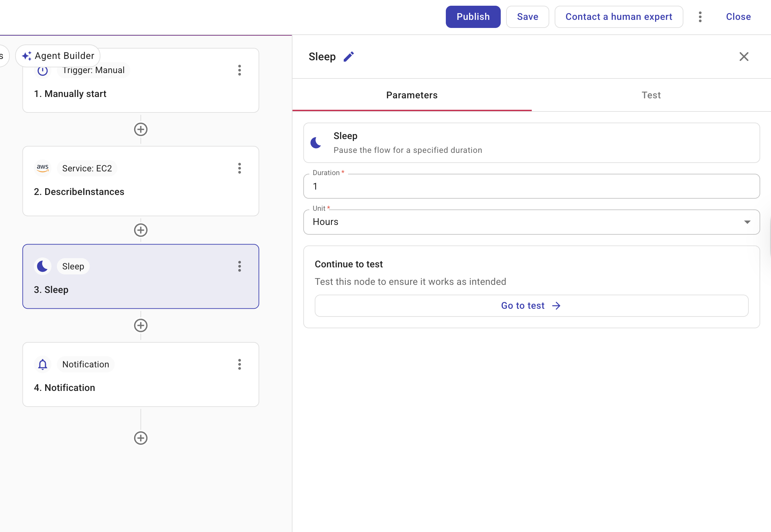This screenshot has width=771, height=532.
Task: Open the toolbar overflow menu next to Close
Action: (700, 16)
